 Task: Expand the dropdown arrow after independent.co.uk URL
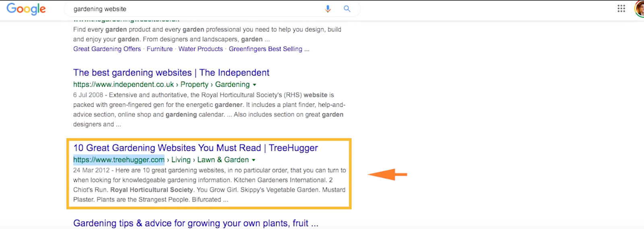point(254,85)
